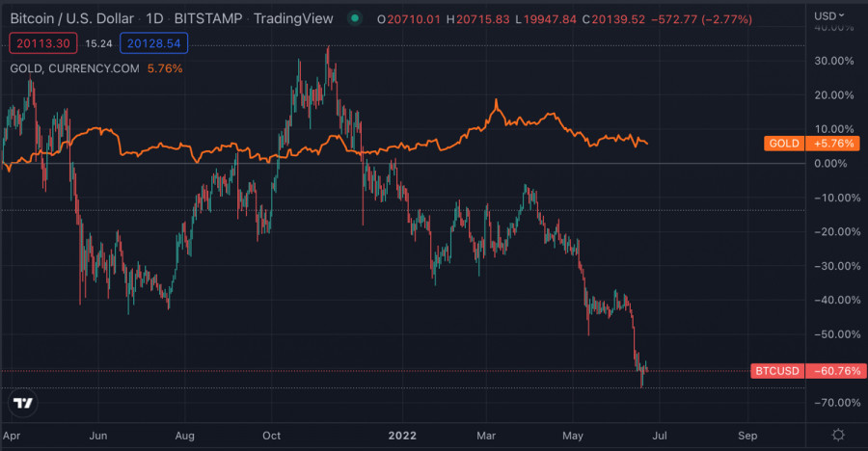The width and height of the screenshot is (868, 451).
Task: Click the May label on time axis
Action: click(x=572, y=436)
